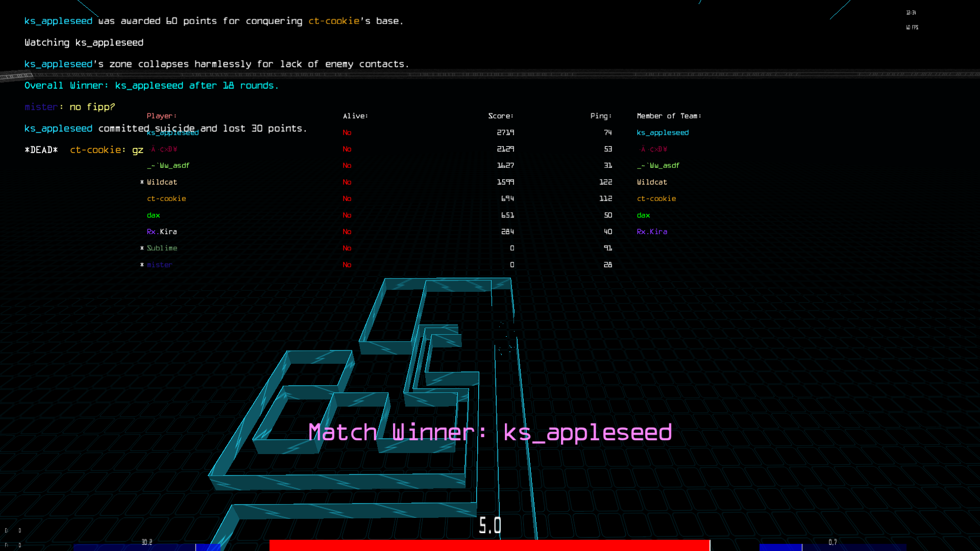Select ct-cookie in the scoreboard

(166, 198)
